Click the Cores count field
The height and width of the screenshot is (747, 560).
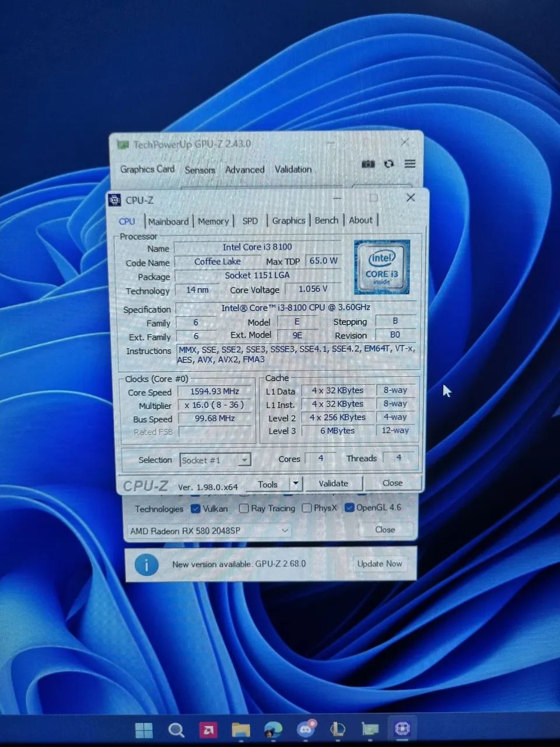tap(320, 459)
